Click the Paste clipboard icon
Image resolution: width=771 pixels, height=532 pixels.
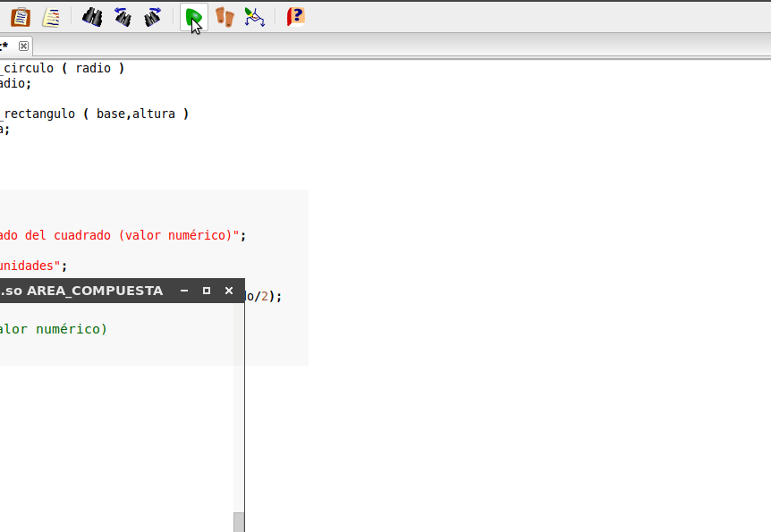21,17
